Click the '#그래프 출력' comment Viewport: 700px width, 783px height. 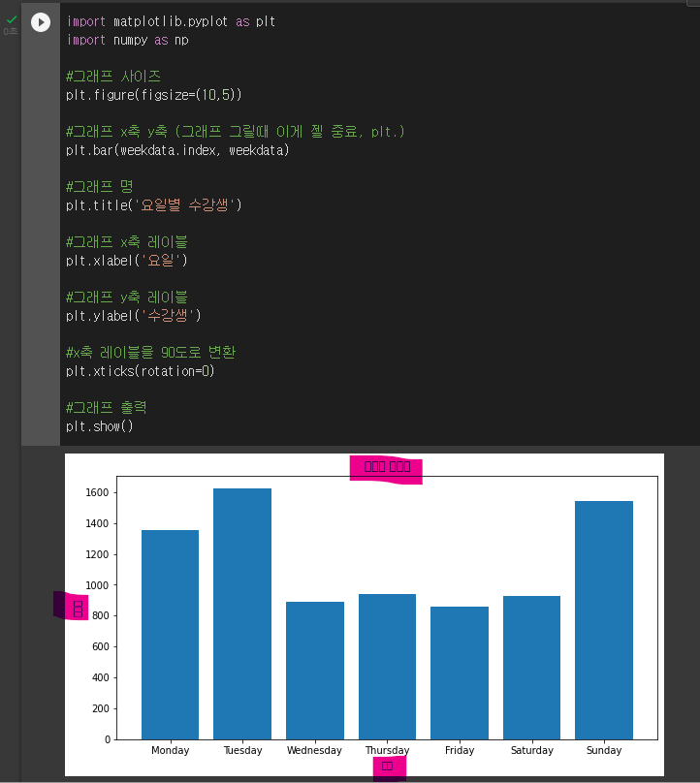pos(106,407)
